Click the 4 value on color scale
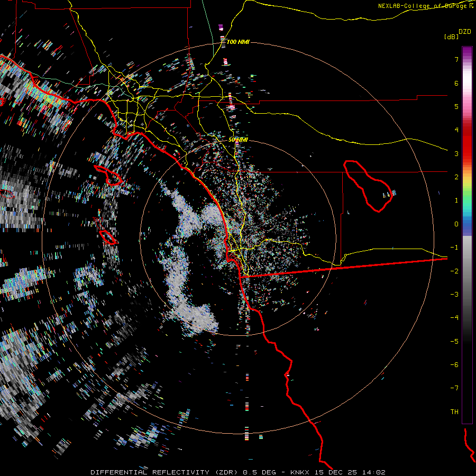 pos(456,130)
